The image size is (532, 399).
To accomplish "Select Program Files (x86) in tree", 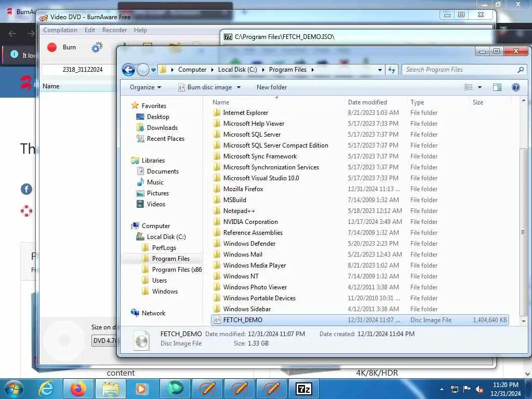I will [x=177, y=270].
